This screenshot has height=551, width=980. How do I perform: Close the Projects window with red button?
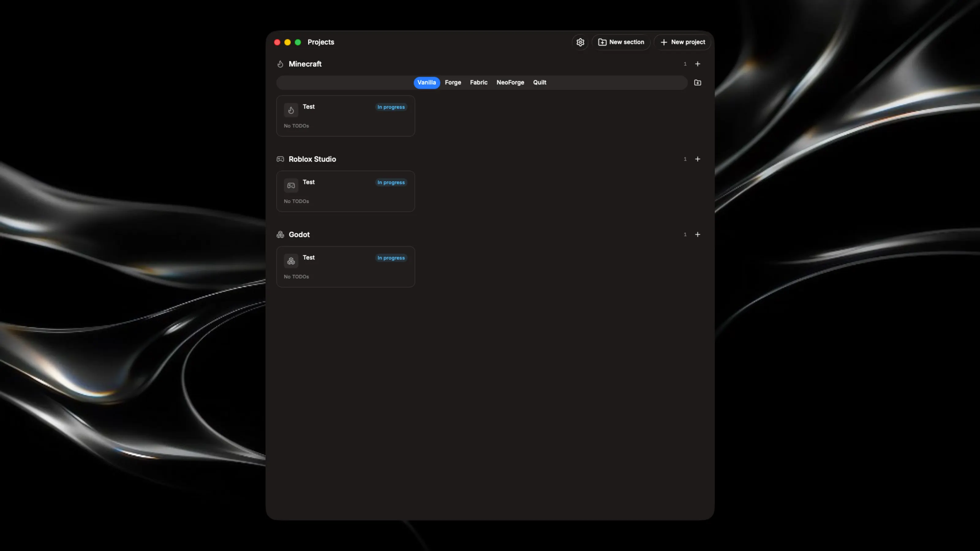click(277, 42)
